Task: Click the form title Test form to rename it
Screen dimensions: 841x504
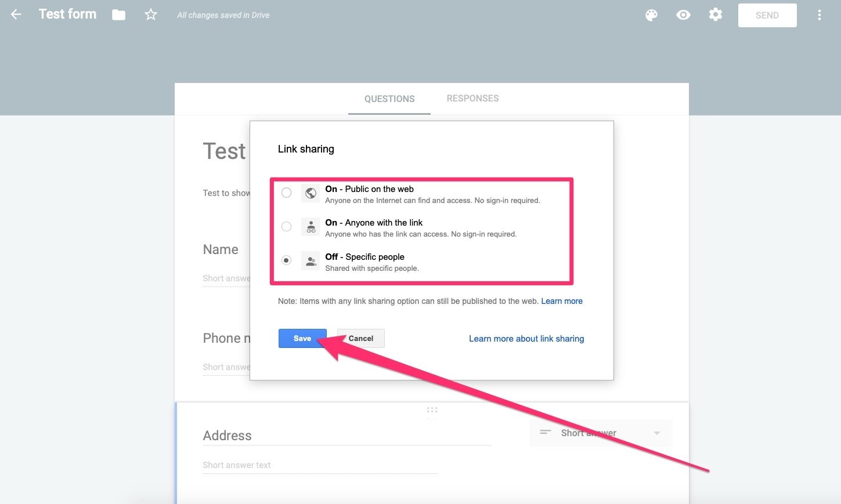Action: coord(67,14)
